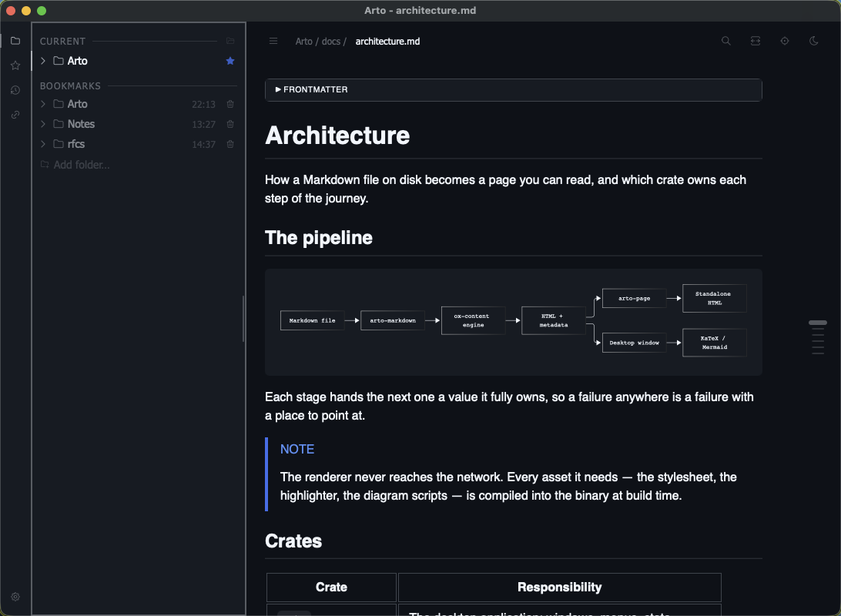The height and width of the screenshot is (616, 841).
Task: Open search with the magnifier icon
Action: [x=726, y=41]
